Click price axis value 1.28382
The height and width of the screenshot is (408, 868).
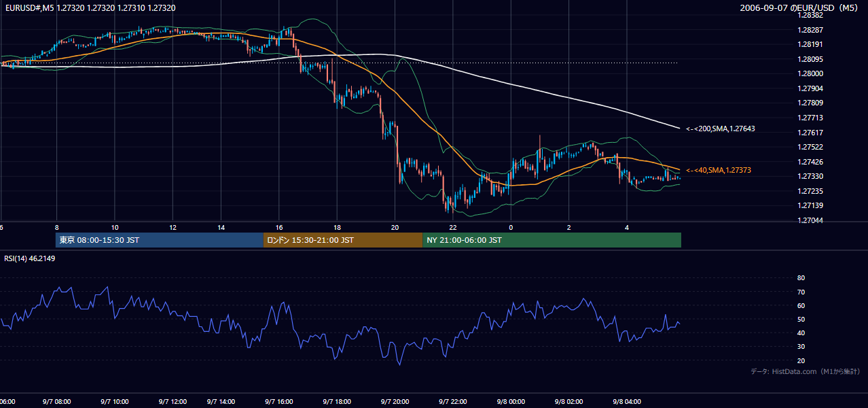click(x=810, y=15)
